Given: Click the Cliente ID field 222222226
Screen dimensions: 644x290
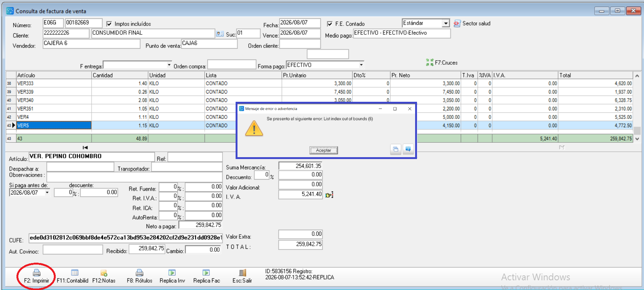Looking at the screenshot, I should pos(66,33).
